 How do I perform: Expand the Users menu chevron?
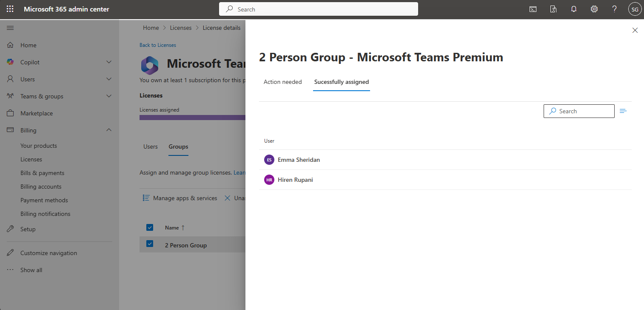coord(109,79)
